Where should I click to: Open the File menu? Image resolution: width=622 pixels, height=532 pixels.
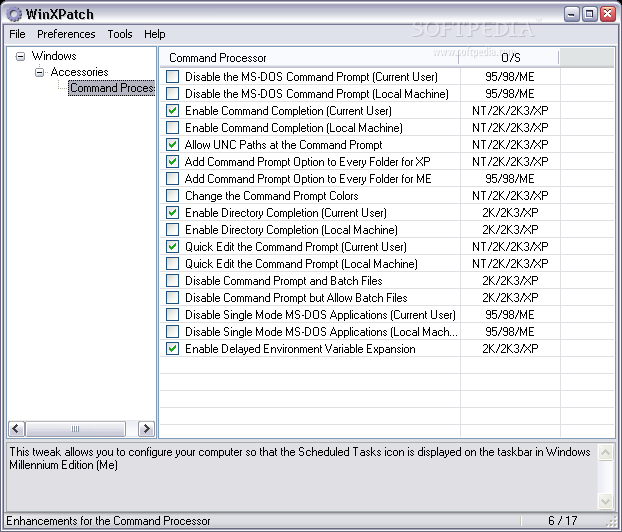[17, 34]
